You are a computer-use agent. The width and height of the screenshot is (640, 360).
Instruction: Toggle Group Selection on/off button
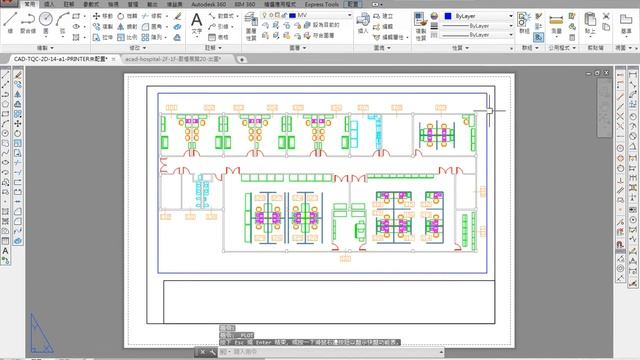(x=538, y=37)
